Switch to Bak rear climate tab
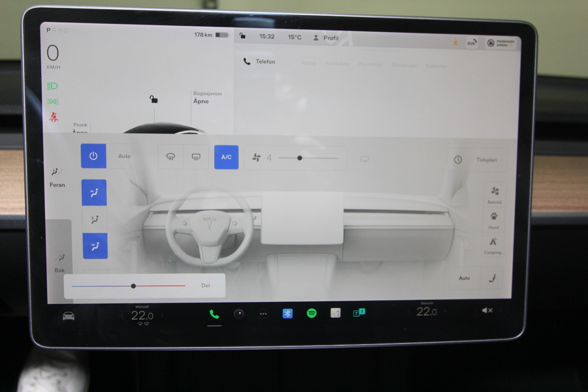 pos(60,263)
